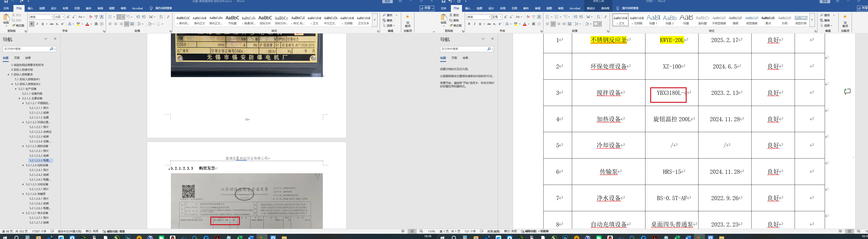
Task: Toggle Bold in the right Word window
Action: [469, 24]
